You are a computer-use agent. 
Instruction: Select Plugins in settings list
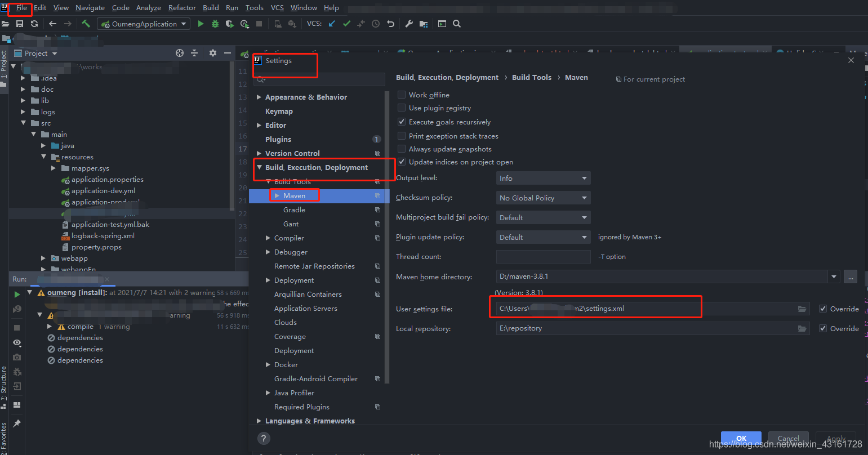[x=278, y=139]
